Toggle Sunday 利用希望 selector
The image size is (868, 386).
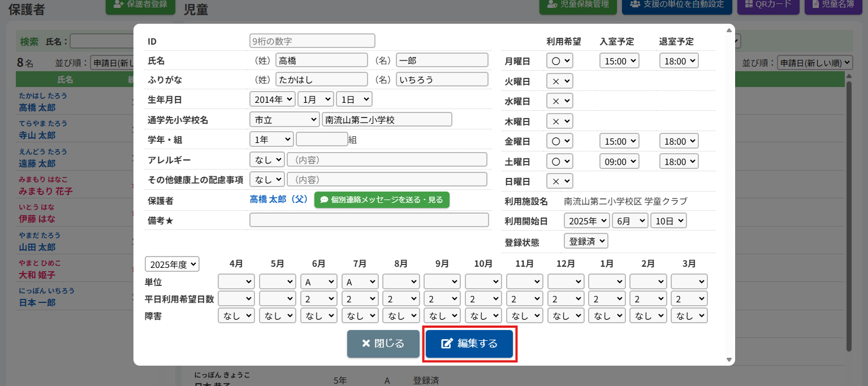[x=559, y=181]
